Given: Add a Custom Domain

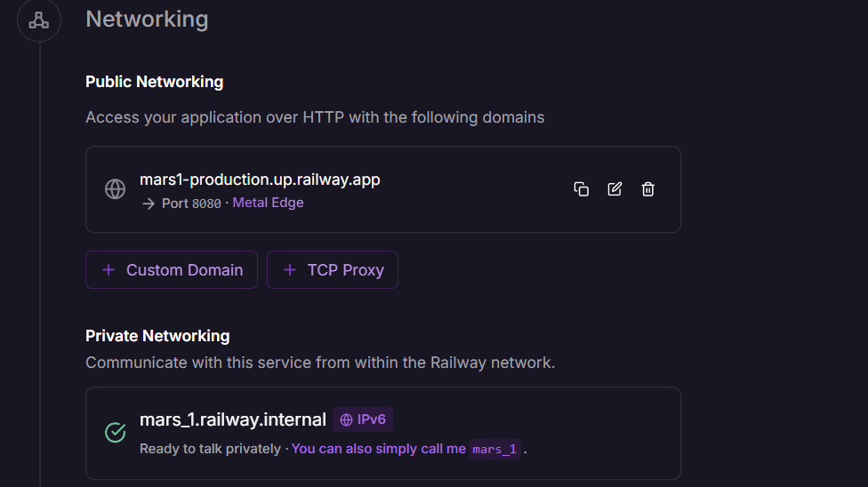Looking at the screenshot, I should pyautogui.click(x=172, y=269).
